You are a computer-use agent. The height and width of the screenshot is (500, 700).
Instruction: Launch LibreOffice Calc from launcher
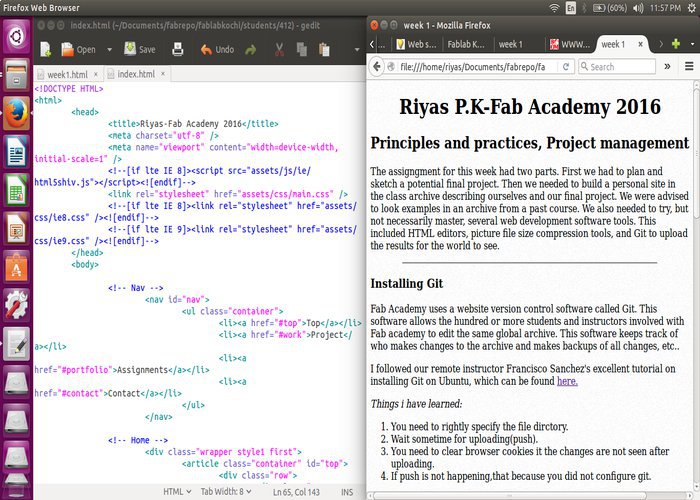[x=17, y=190]
